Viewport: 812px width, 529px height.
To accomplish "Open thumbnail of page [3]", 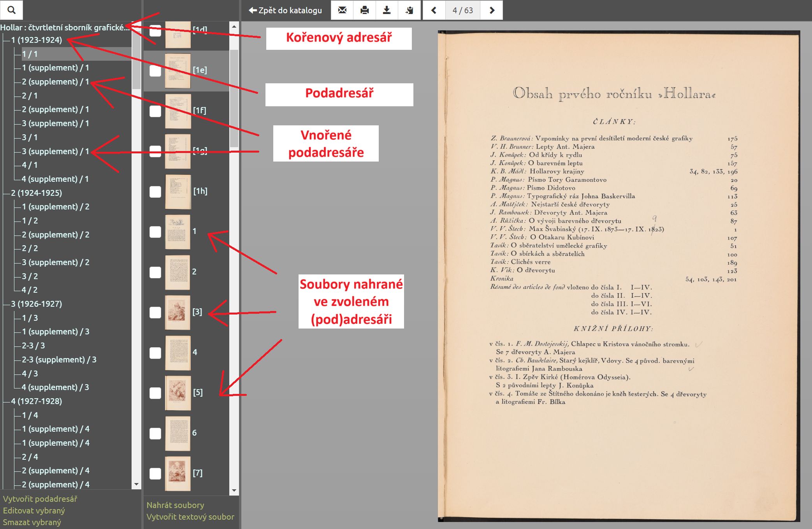I will click(178, 313).
